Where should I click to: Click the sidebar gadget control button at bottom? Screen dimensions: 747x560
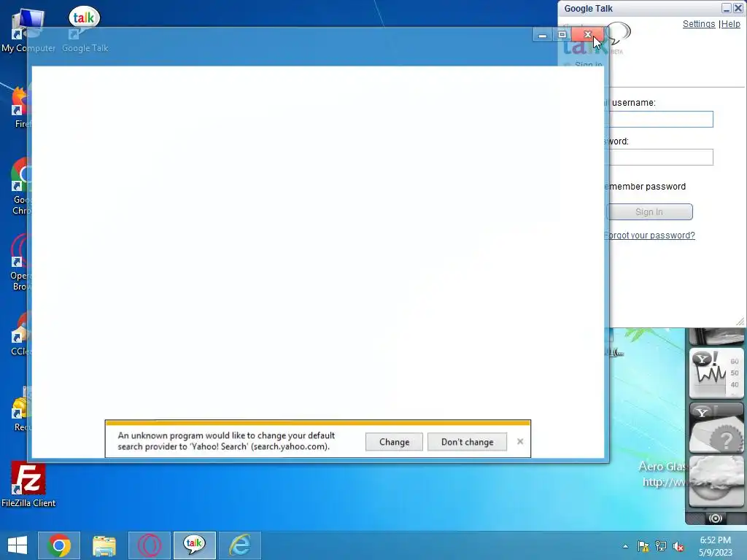click(715, 518)
